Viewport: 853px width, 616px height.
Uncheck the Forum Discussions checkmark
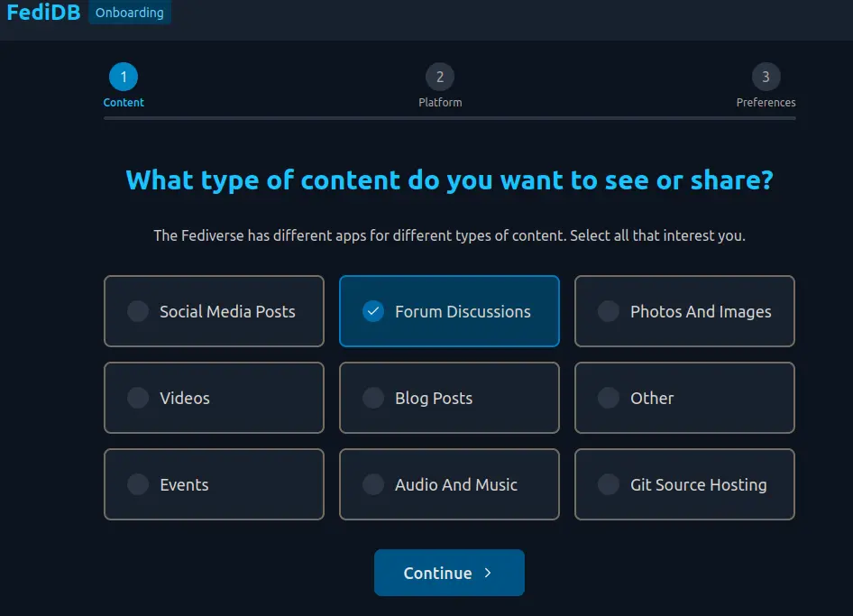point(373,311)
